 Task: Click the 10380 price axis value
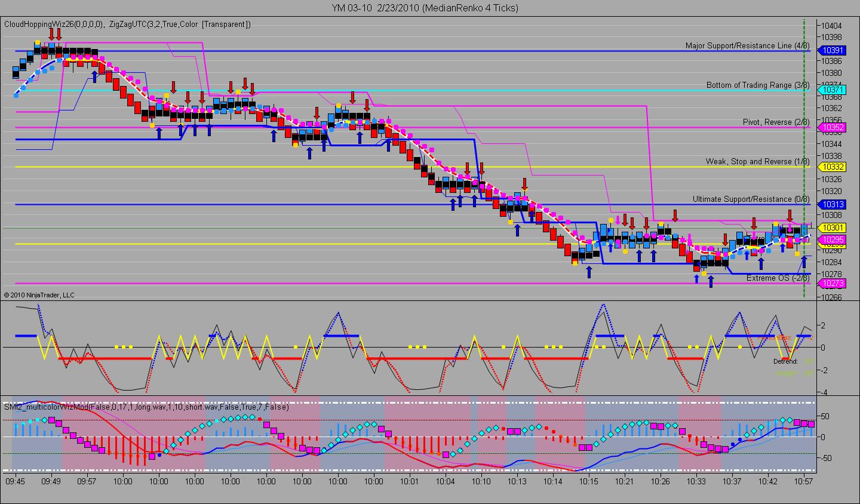click(831, 73)
